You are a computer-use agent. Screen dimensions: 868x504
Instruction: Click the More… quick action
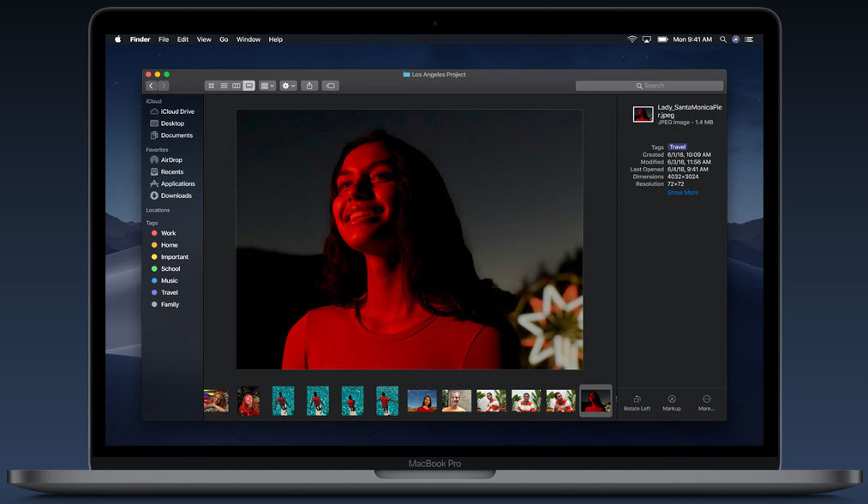pyautogui.click(x=706, y=403)
